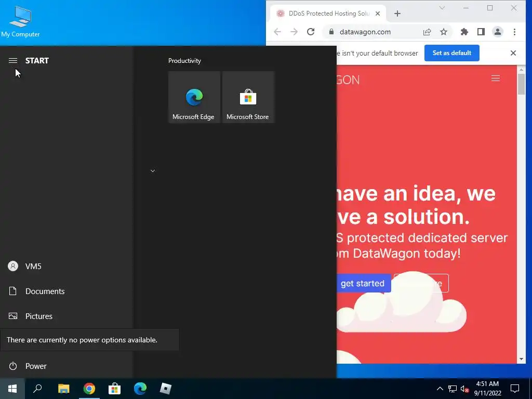Launch Microsoft Store from taskbar

[x=115, y=389]
